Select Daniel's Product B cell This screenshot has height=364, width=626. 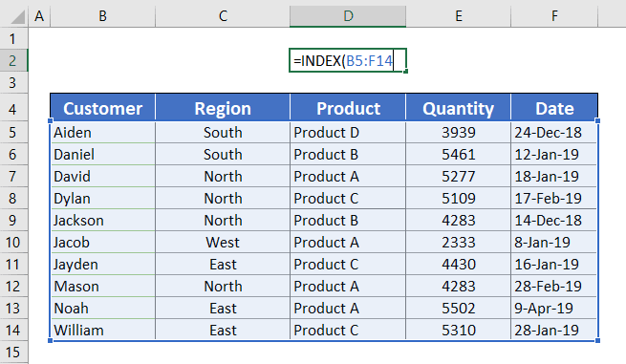348,155
